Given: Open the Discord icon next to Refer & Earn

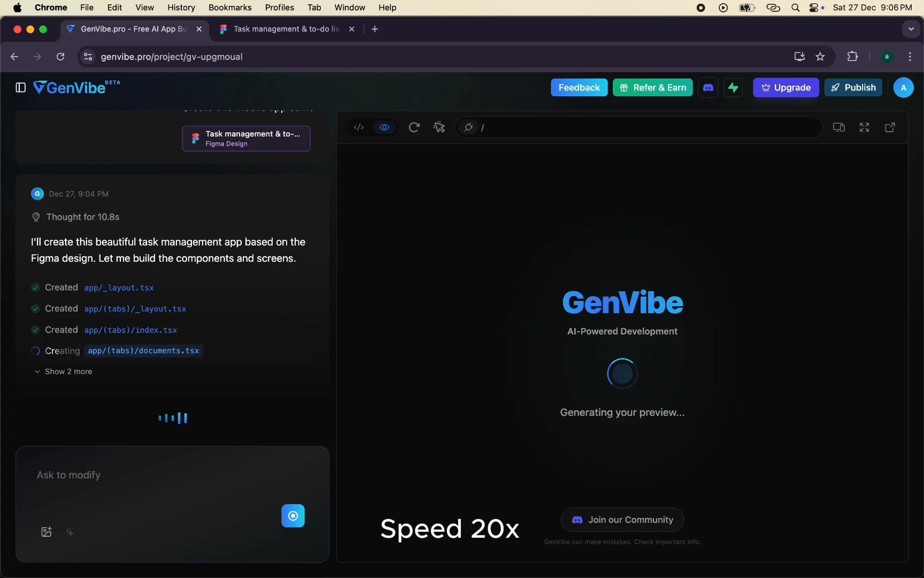Looking at the screenshot, I should click(708, 87).
